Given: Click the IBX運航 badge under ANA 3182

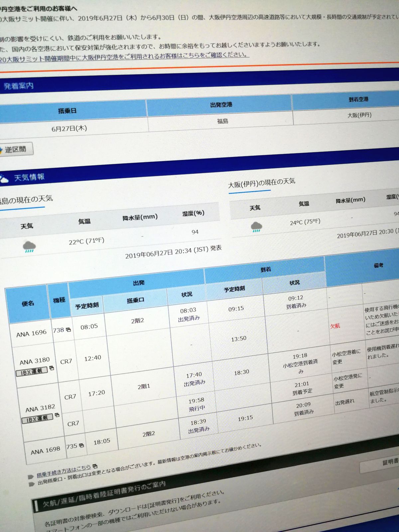Looking at the screenshot, I should click(38, 419).
